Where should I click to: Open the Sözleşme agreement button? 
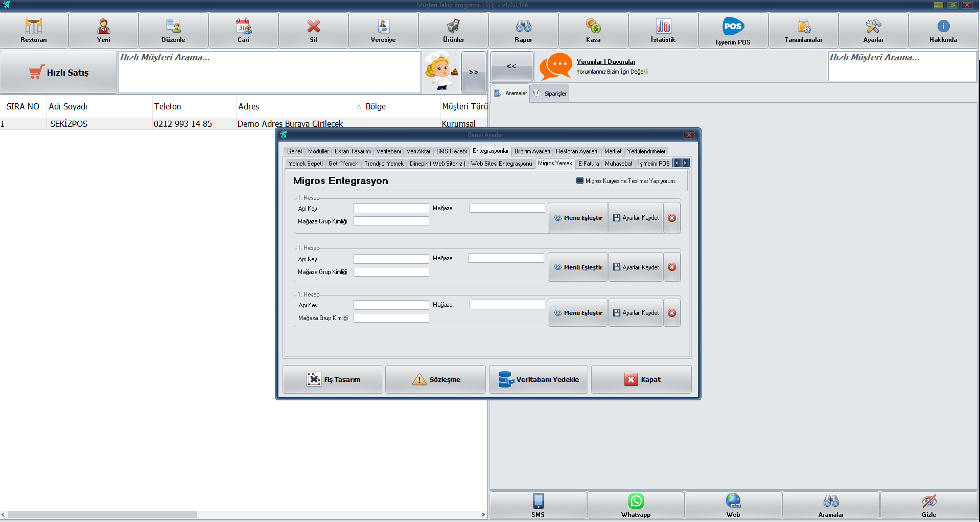pos(435,379)
